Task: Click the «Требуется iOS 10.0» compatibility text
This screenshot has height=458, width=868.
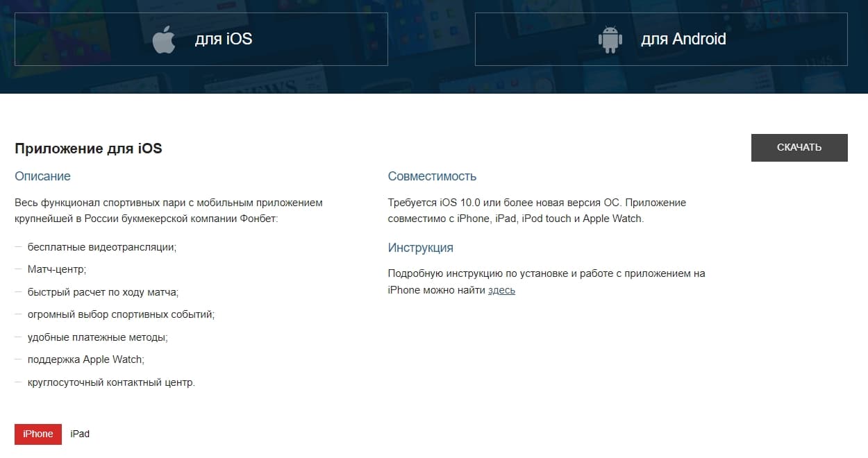Action: 537,210
